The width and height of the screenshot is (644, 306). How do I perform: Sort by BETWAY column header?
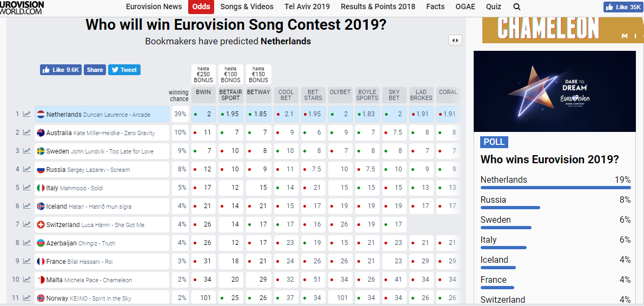click(x=258, y=92)
